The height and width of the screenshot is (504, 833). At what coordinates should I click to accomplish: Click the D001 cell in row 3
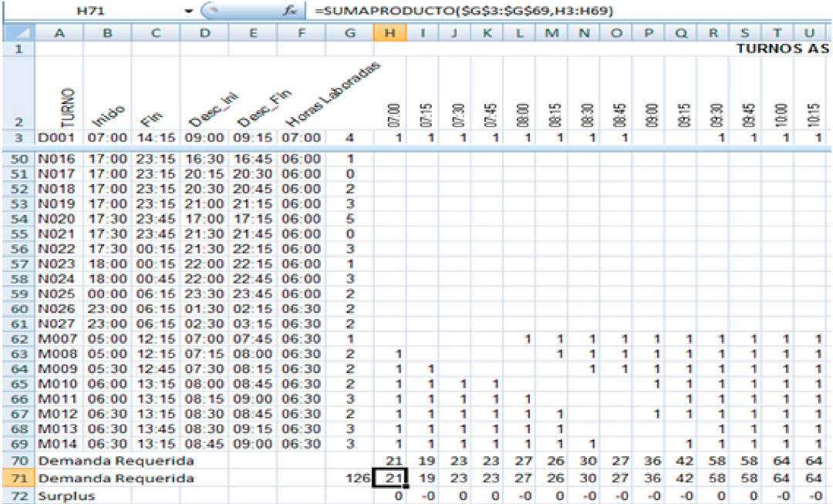coord(54,137)
